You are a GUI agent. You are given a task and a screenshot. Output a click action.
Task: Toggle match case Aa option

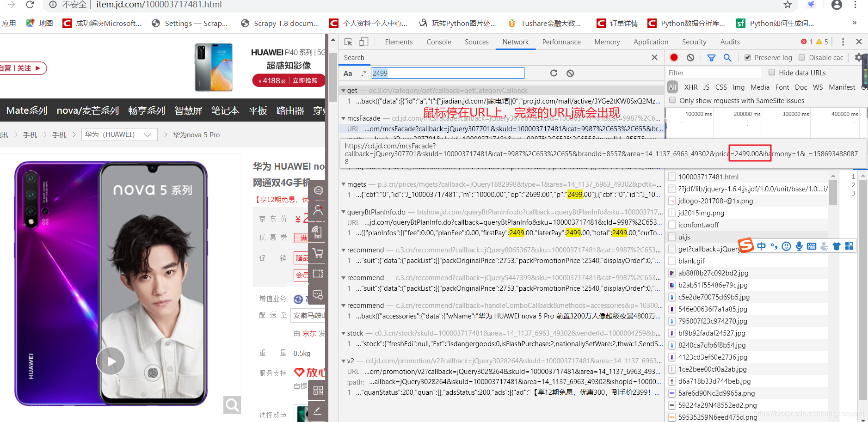point(348,73)
